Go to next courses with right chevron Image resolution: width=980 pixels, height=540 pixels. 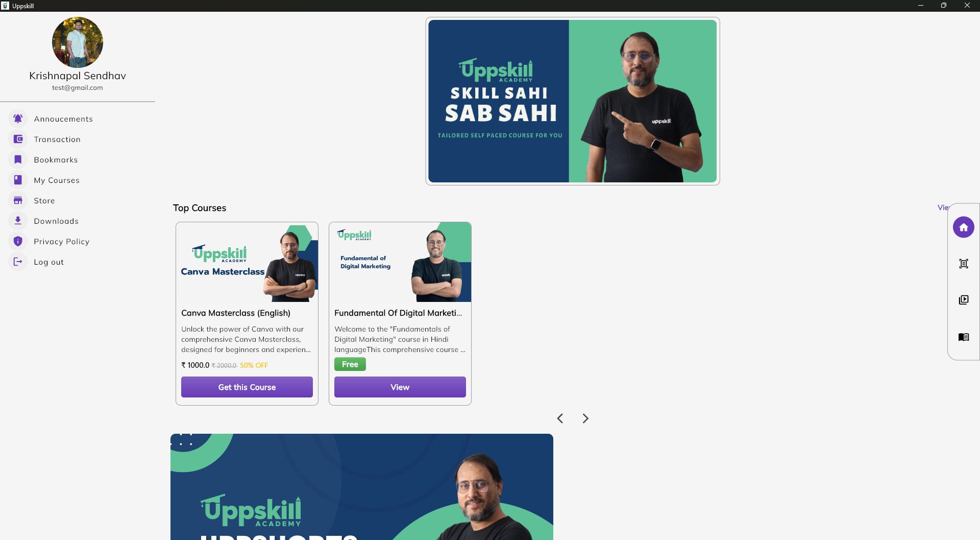pyautogui.click(x=585, y=418)
